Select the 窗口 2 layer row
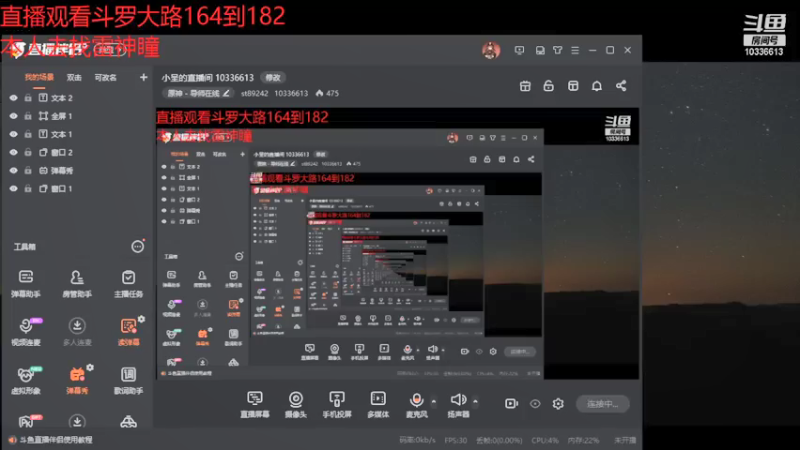Screen dimensions: 800x450 tap(77, 153)
